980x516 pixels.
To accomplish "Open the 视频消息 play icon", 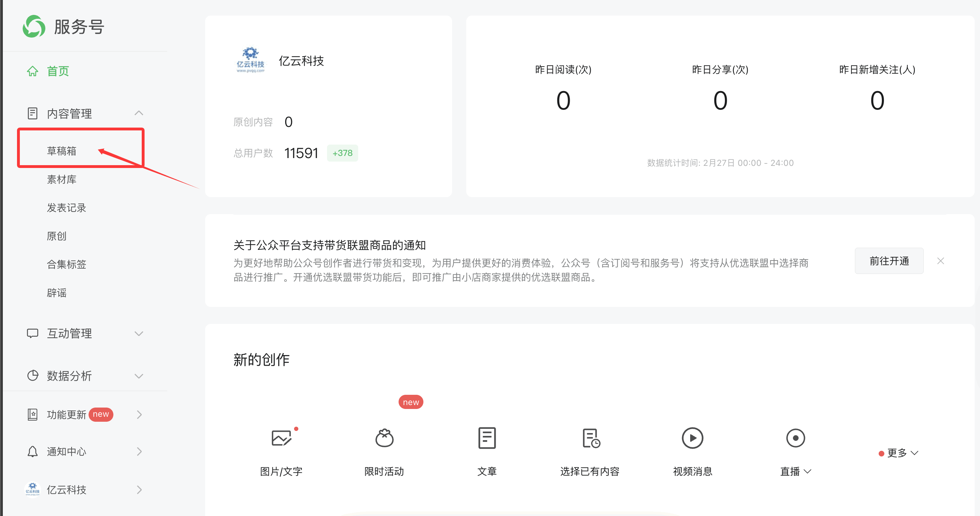I will pos(692,438).
